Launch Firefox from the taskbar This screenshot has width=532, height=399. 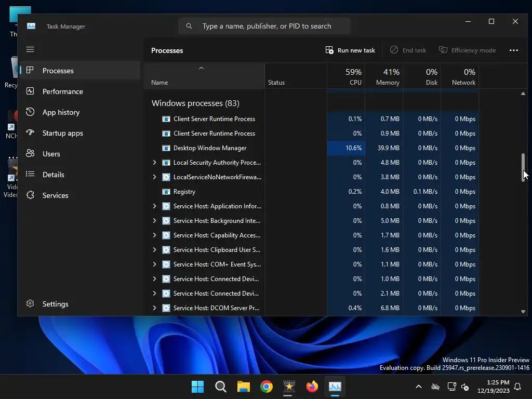pyautogui.click(x=312, y=387)
